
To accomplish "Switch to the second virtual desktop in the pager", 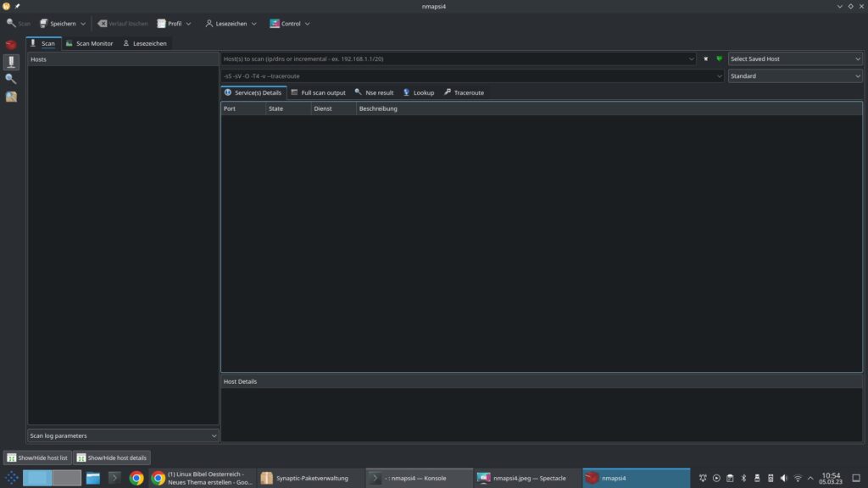I will pyautogui.click(x=66, y=478).
